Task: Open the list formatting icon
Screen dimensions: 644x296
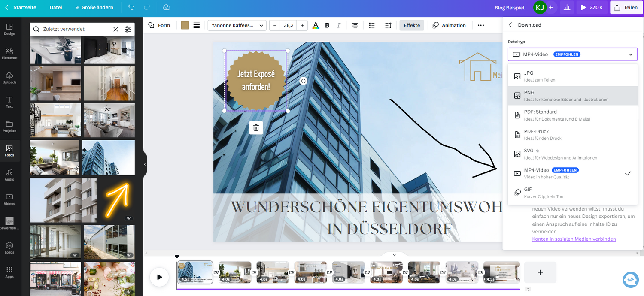Action: [372, 25]
